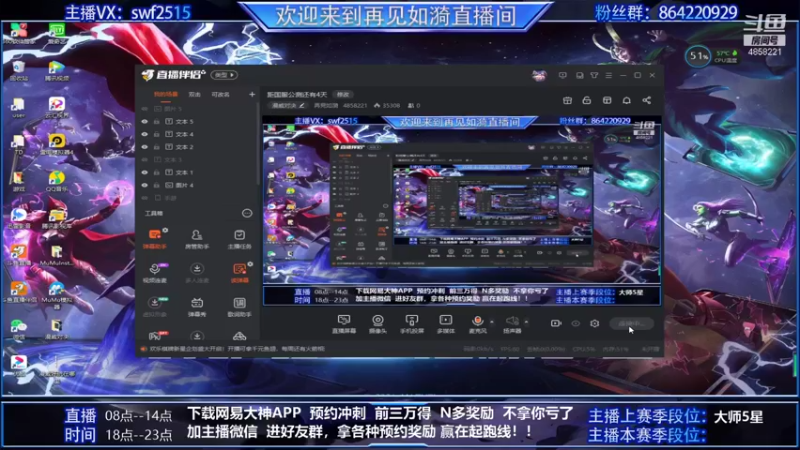The height and width of the screenshot is (450, 800).
Task: Start recording with the camcorder icon
Action: 556,323
